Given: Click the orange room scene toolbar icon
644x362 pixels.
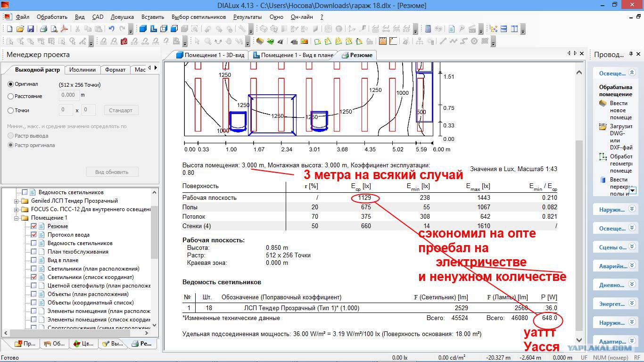Looking at the screenshot, I should click(383, 41).
